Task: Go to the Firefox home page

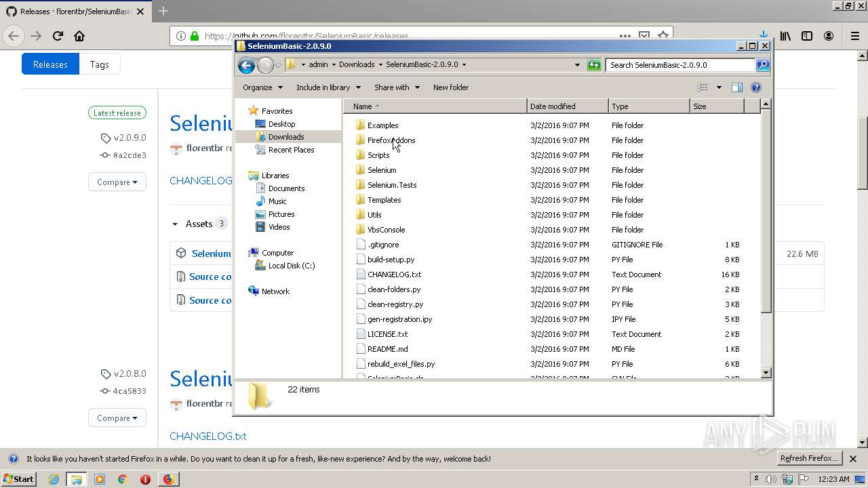Action: point(79,36)
